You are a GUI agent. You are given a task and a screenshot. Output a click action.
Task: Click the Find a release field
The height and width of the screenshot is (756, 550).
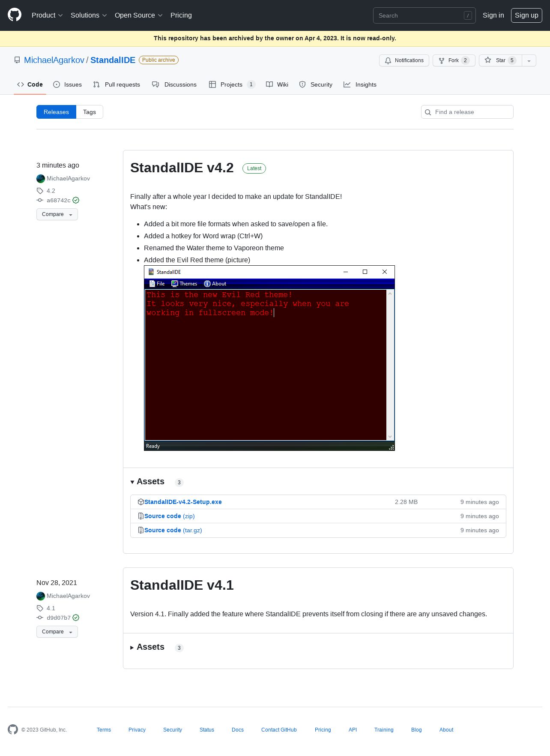467,112
